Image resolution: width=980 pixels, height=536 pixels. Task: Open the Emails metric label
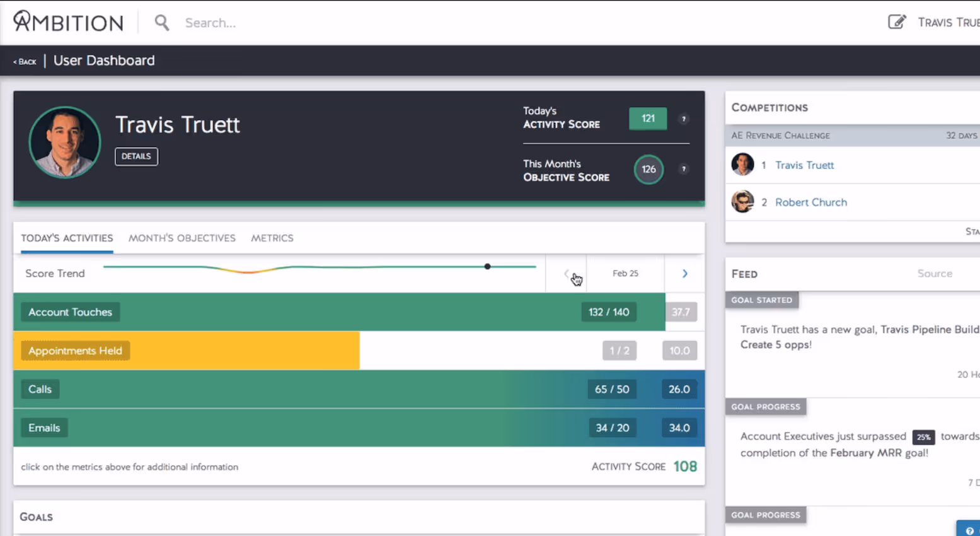[x=44, y=428]
